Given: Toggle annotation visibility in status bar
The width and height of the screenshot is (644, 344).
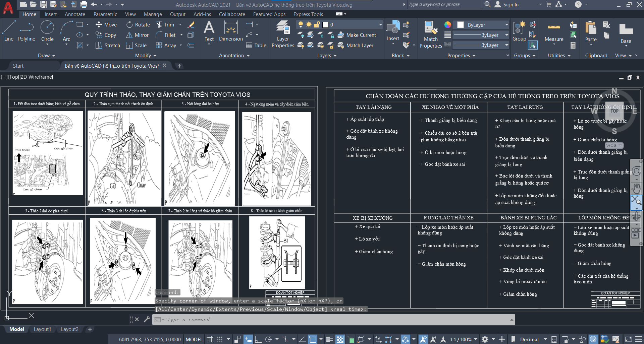Looking at the screenshot, I should [x=423, y=339].
